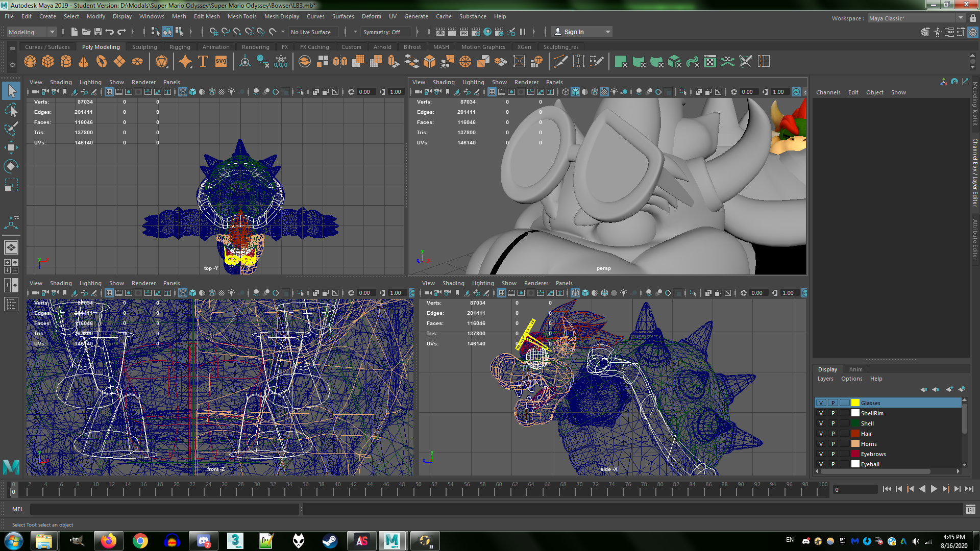Open the Edit Mesh menu

[207, 16]
